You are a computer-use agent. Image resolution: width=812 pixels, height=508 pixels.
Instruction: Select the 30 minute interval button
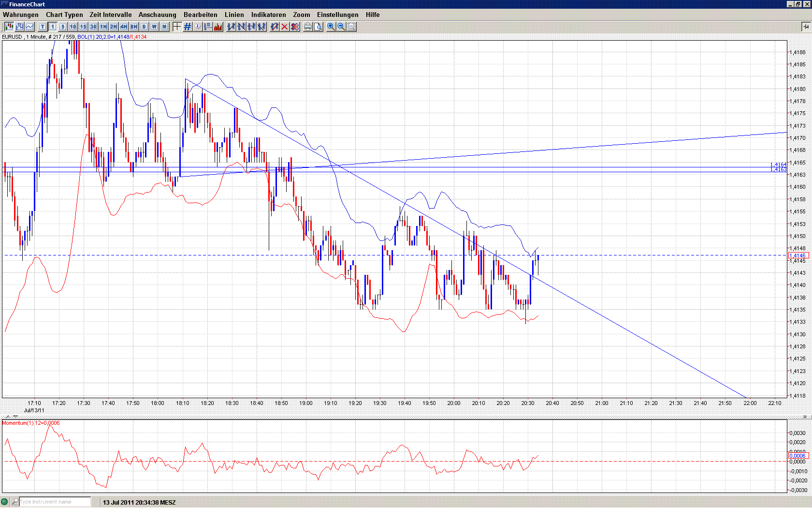[x=93, y=27]
